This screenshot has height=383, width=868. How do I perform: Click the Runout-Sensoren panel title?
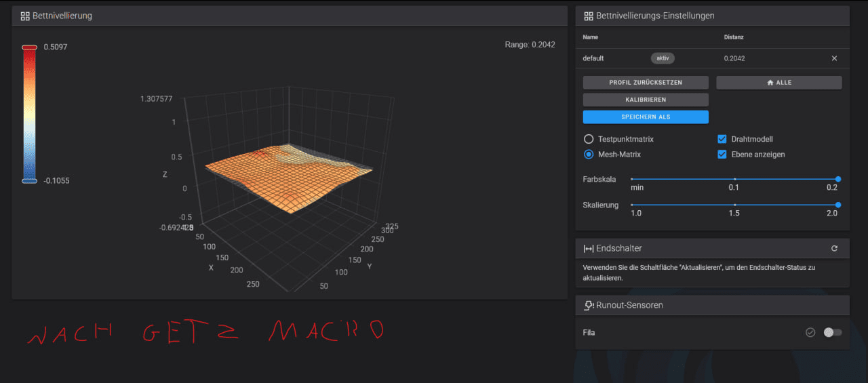tap(629, 305)
